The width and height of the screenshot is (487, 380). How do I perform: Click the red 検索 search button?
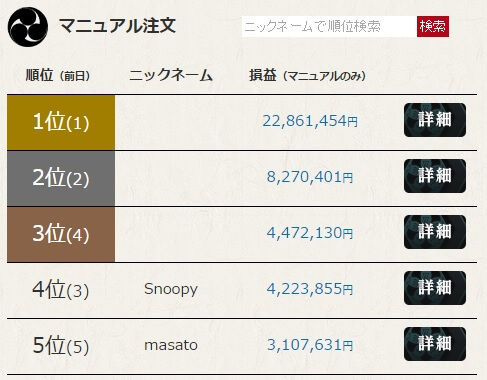coord(433,26)
